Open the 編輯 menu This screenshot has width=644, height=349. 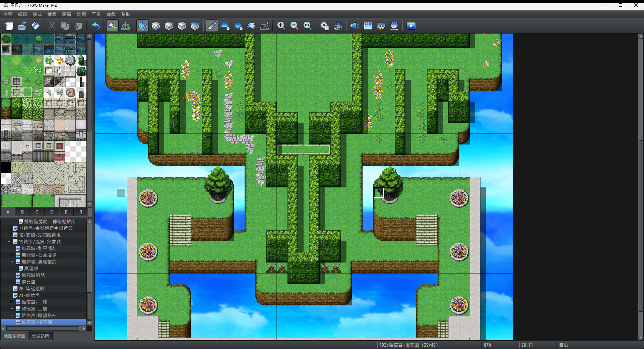click(x=22, y=14)
